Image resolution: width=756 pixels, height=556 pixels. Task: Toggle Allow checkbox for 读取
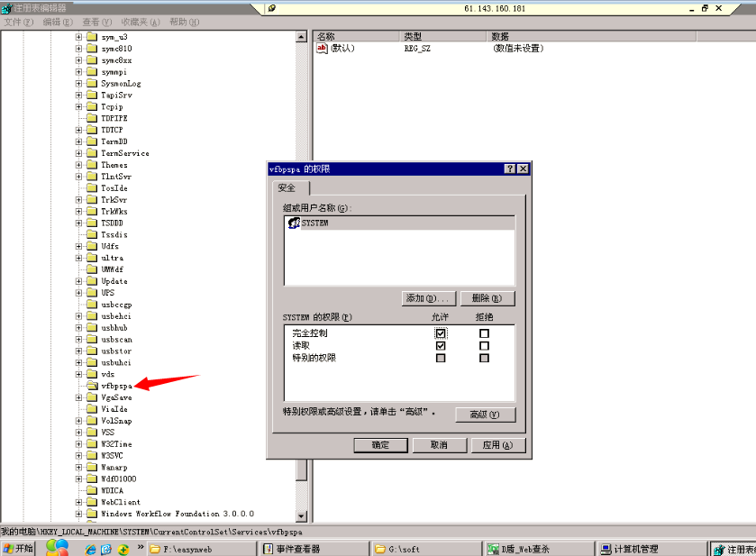[x=441, y=346]
